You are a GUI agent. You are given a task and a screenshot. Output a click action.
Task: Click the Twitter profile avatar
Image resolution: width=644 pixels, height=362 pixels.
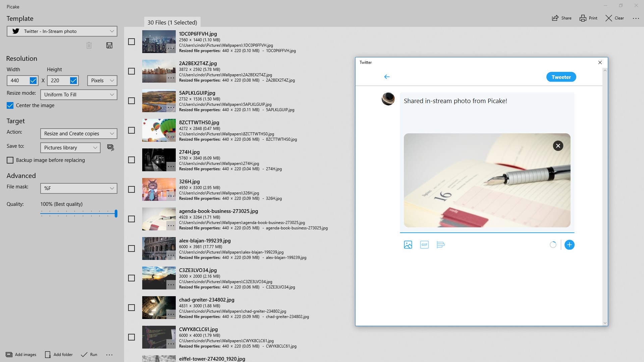tap(388, 99)
